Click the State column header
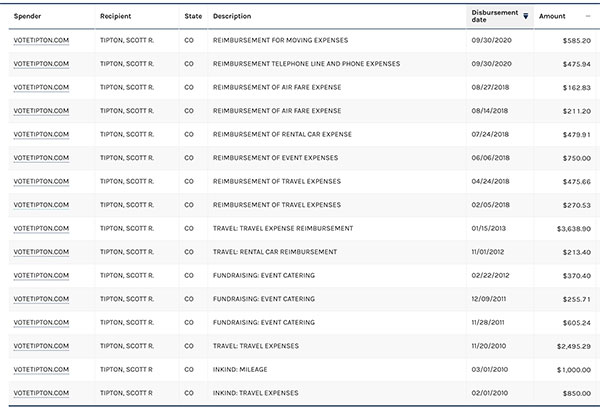The image size is (600, 409). (x=193, y=16)
